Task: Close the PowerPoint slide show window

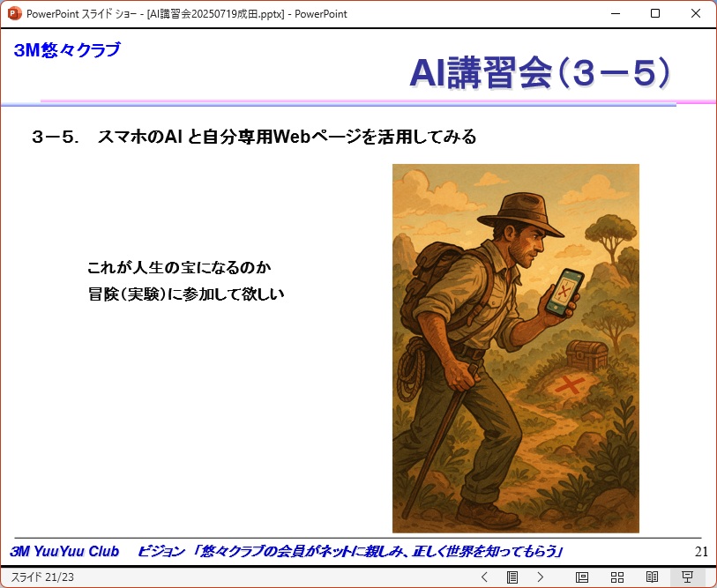Action: [x=696, y=14]
